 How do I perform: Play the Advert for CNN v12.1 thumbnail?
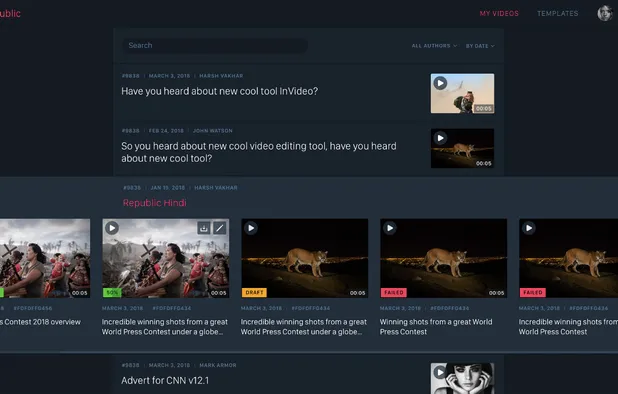coord(440,372)
